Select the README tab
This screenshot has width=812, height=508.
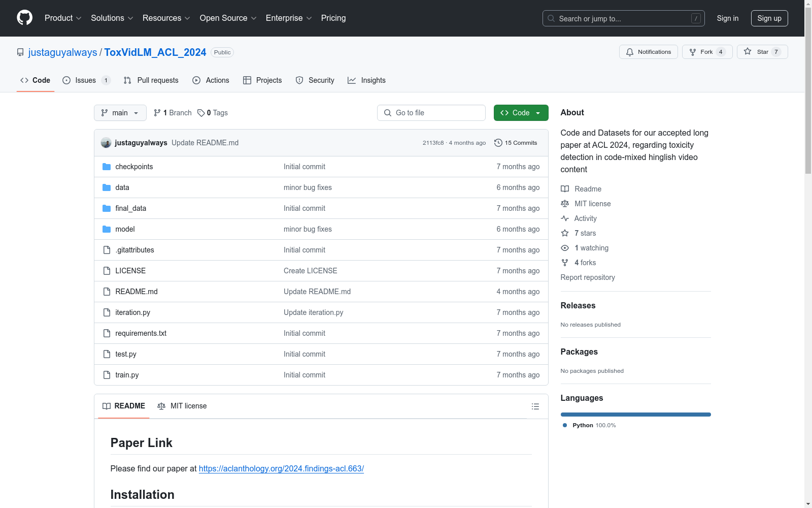124,406
